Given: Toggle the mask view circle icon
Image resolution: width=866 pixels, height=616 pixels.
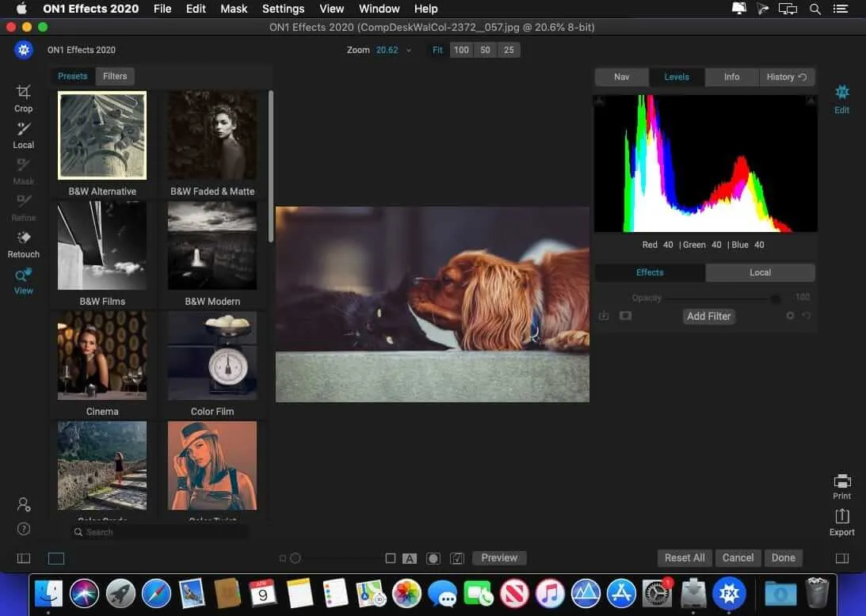Looking at the screenshot, I should click(x=433, y=558).
